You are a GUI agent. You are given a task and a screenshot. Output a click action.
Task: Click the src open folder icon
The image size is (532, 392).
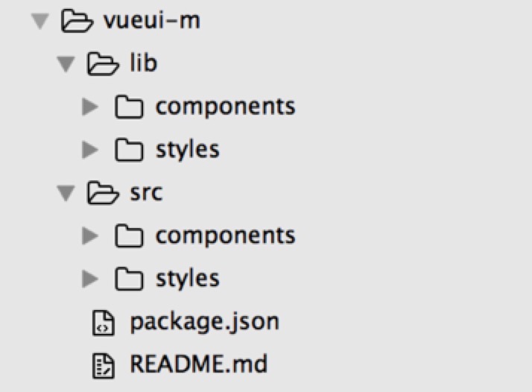coord(102,193)
